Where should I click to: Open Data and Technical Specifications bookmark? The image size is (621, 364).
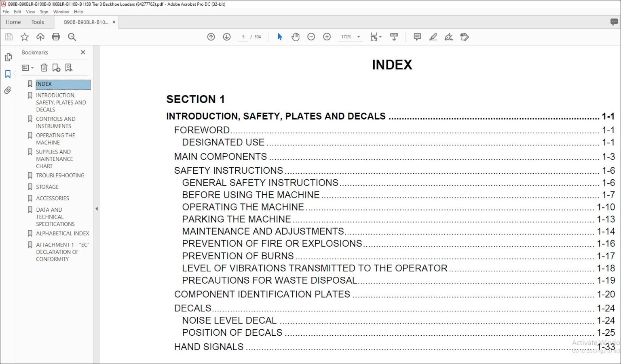tap(55, 217)
